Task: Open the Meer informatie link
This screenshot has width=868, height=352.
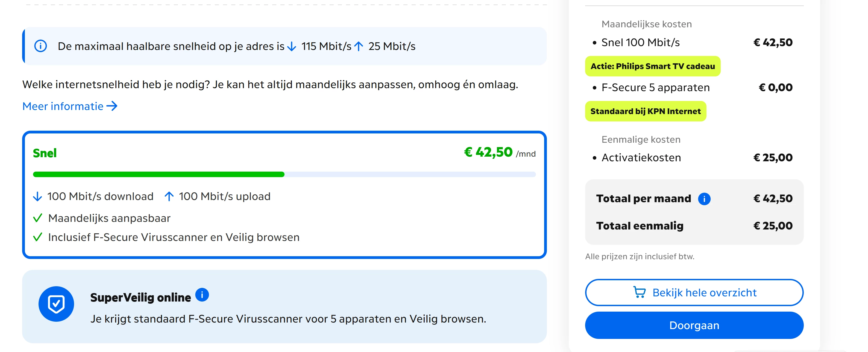Action: [63, 106]
